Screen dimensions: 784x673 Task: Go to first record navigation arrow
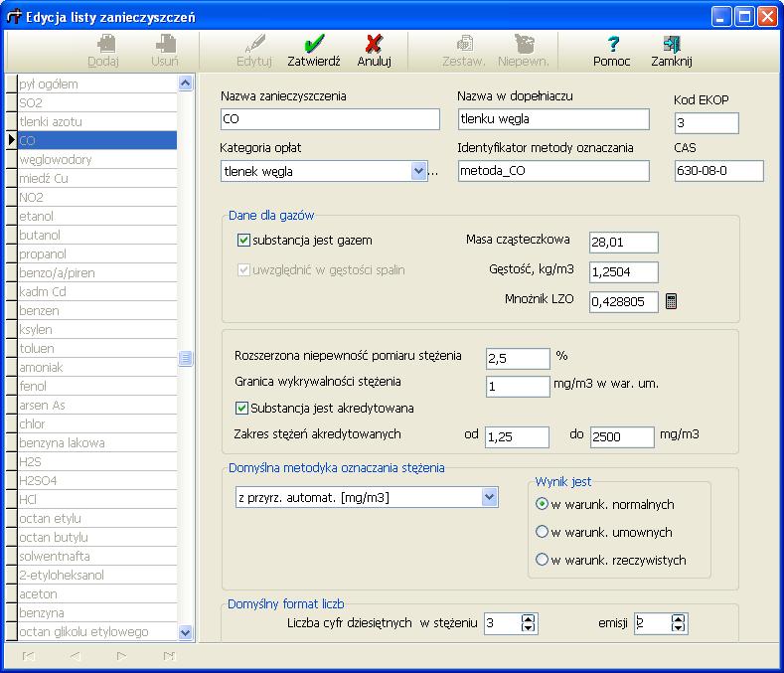point(29,656)
